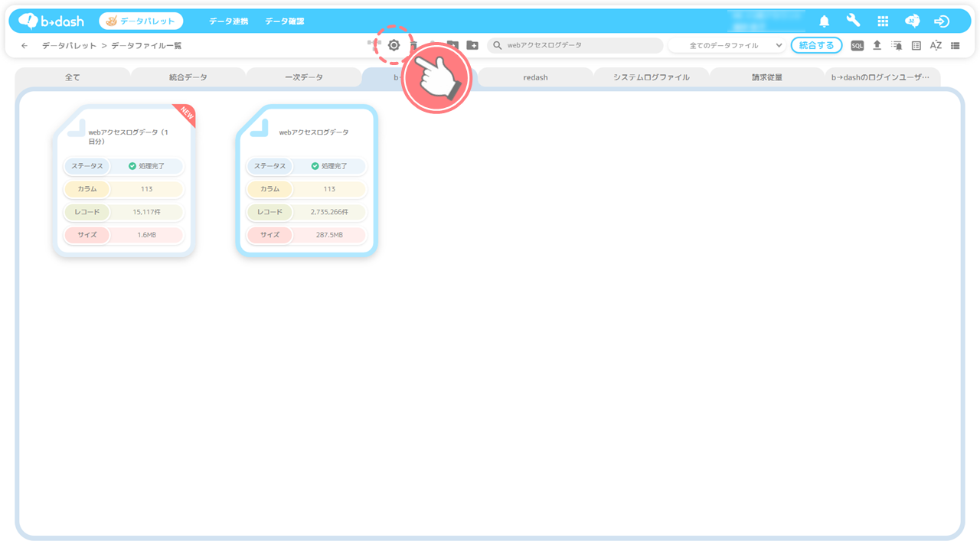Click the support chat face icon
The width and height of the screenshot is (980, 551).
point(912,21)
